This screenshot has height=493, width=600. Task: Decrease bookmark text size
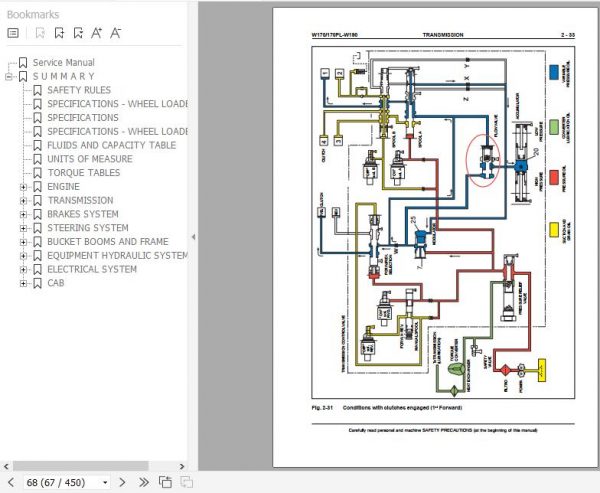tap(116, 33)
